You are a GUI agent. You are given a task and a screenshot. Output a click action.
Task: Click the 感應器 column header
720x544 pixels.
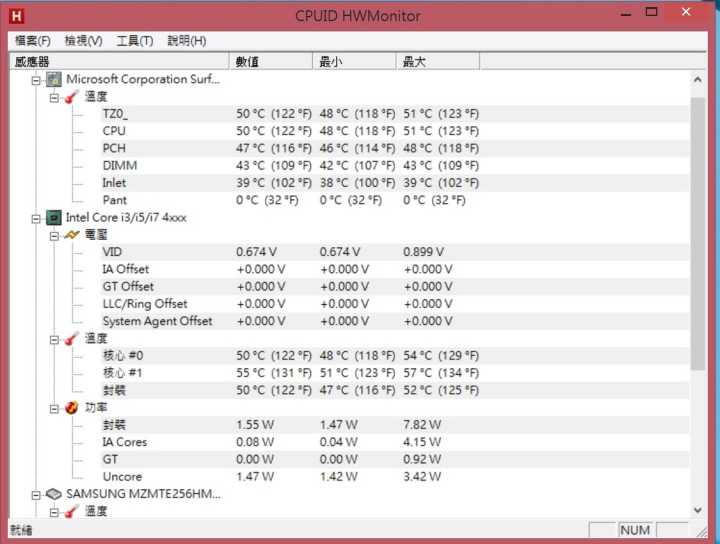(119, 62)
